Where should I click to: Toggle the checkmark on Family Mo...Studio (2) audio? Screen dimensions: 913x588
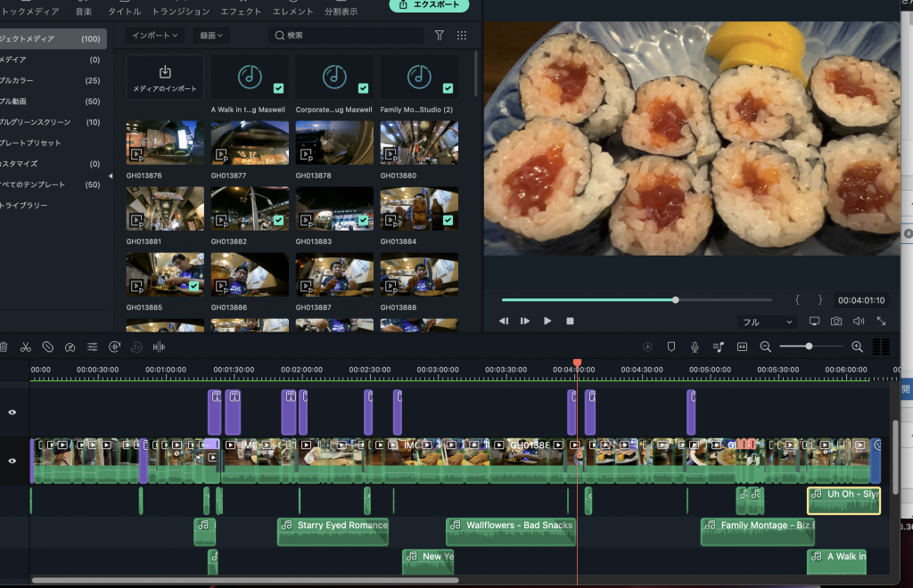click(x=448, y=88)
